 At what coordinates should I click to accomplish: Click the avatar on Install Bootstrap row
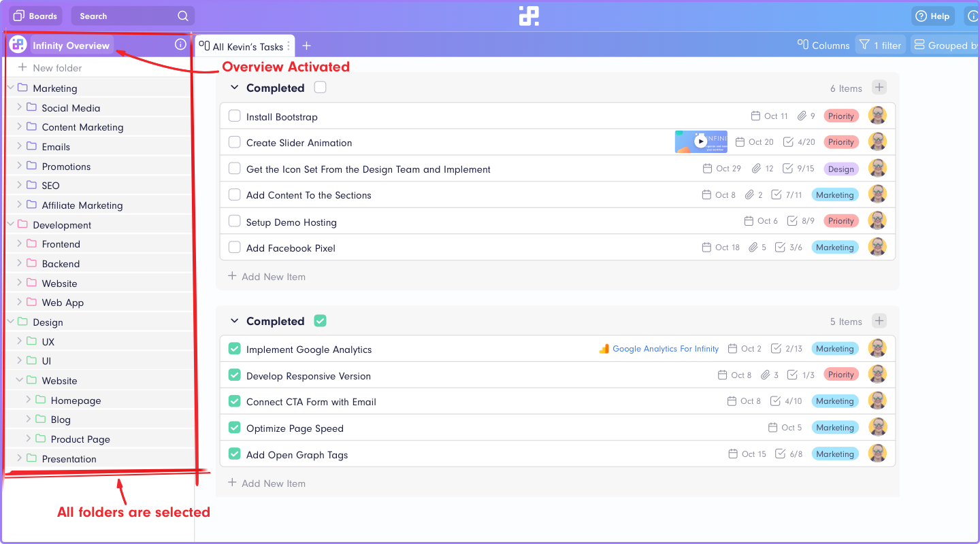point(878,116)
